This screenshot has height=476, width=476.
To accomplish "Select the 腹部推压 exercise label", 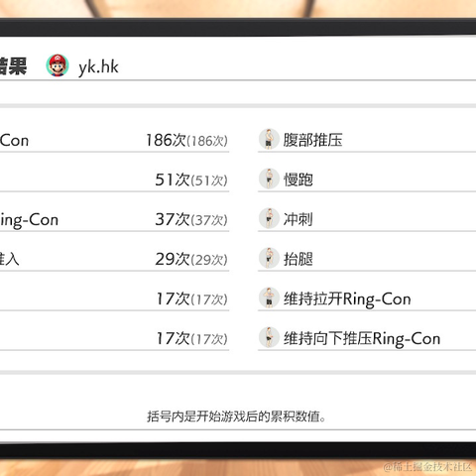I will click(312, 140).
